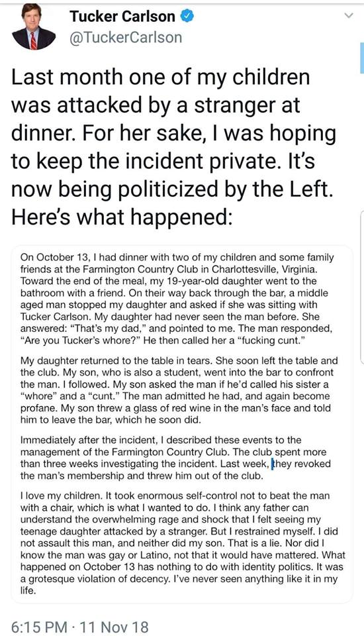This screenshot has height=636, width=364.
Task: Click the partially visible panel edge at right
Action: (361, 286)
